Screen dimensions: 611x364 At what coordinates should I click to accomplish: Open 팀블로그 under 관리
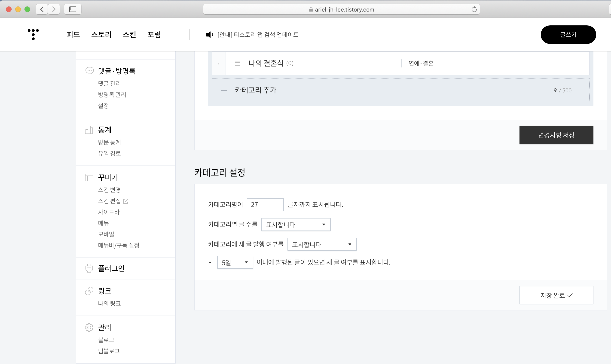[109, 351]
